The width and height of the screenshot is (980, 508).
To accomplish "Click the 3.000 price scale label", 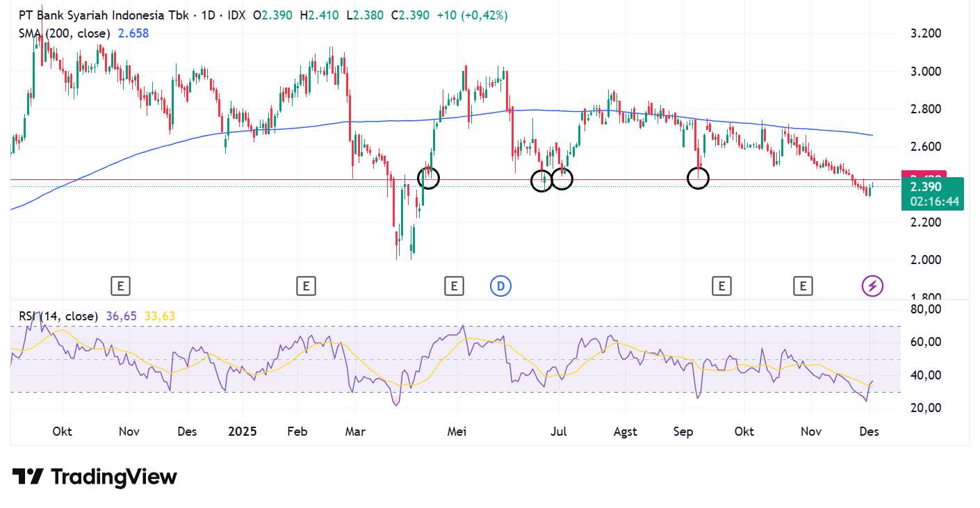I will pyautogui.click(x=925, y=72).
